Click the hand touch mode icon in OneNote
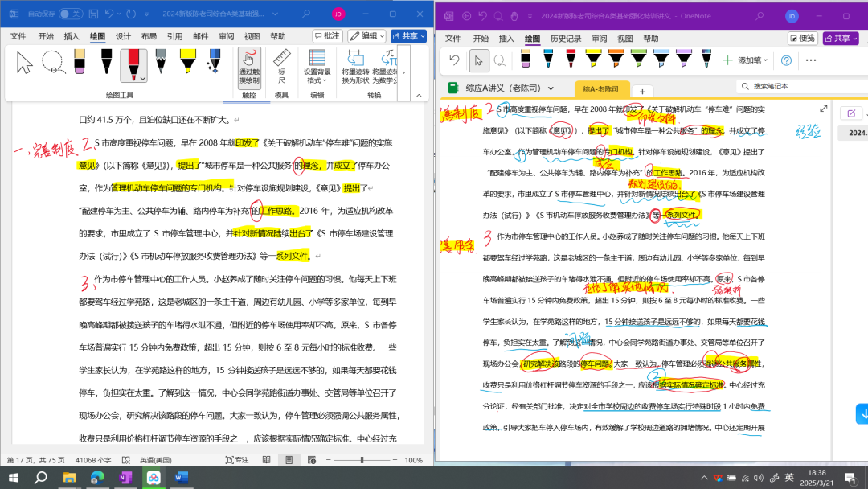868x489 pixels. [x=514, y=16]
